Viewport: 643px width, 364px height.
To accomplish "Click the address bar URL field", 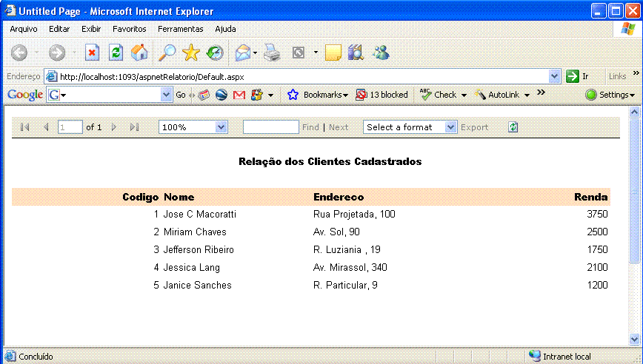I will click(302, 76).
